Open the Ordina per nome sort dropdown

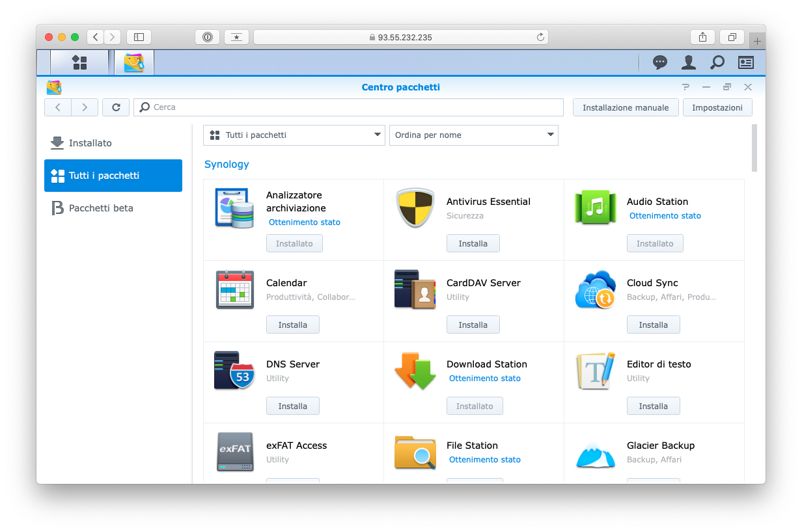[474, 135]
